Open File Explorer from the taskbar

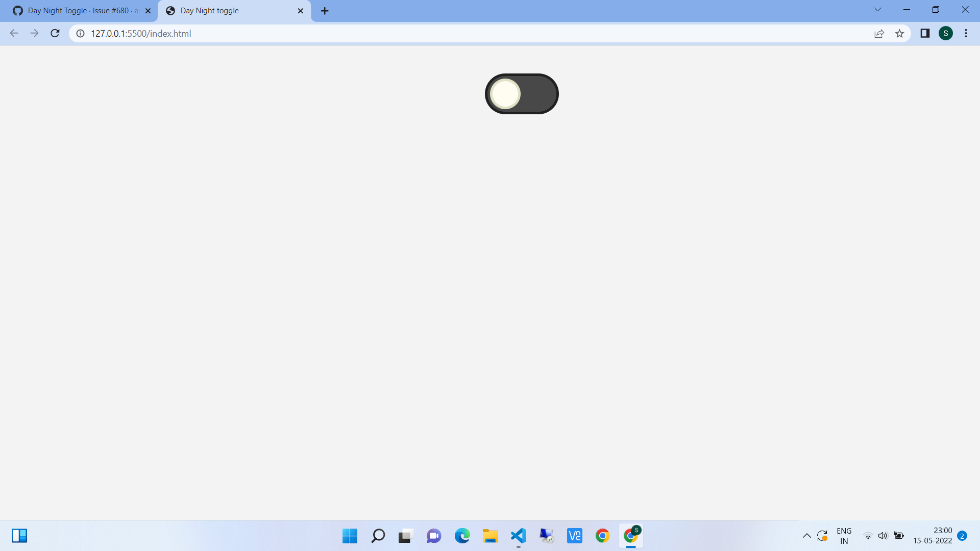[490, 536]
